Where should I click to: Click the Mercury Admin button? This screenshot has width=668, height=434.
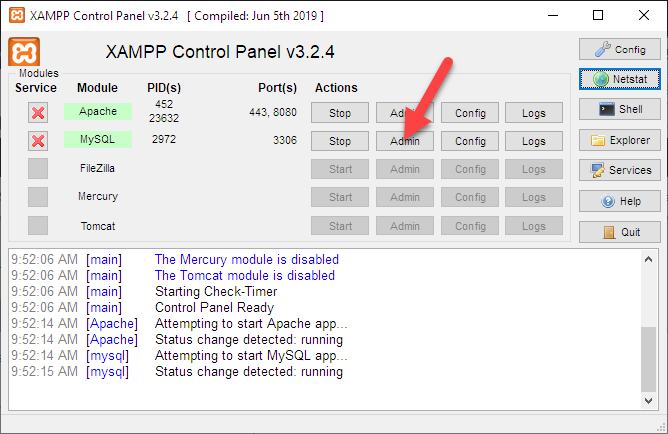(x=405, y=197)
